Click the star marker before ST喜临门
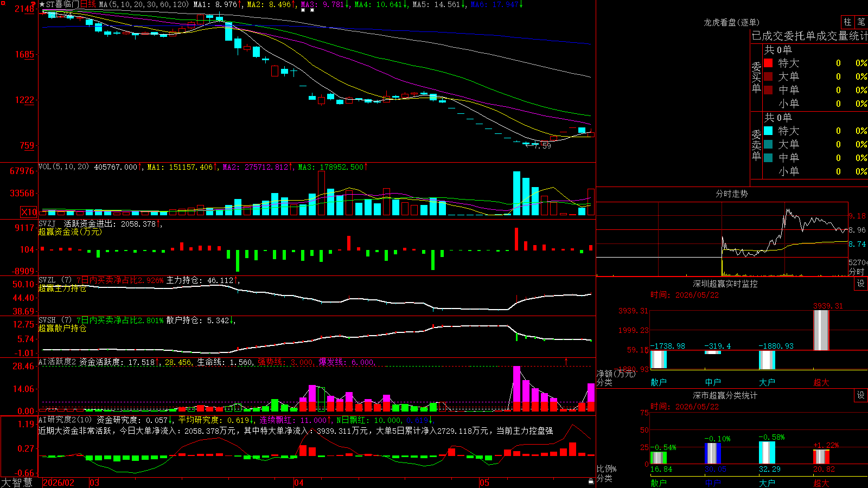The image size is (868, 488). [x=42, y=4]
